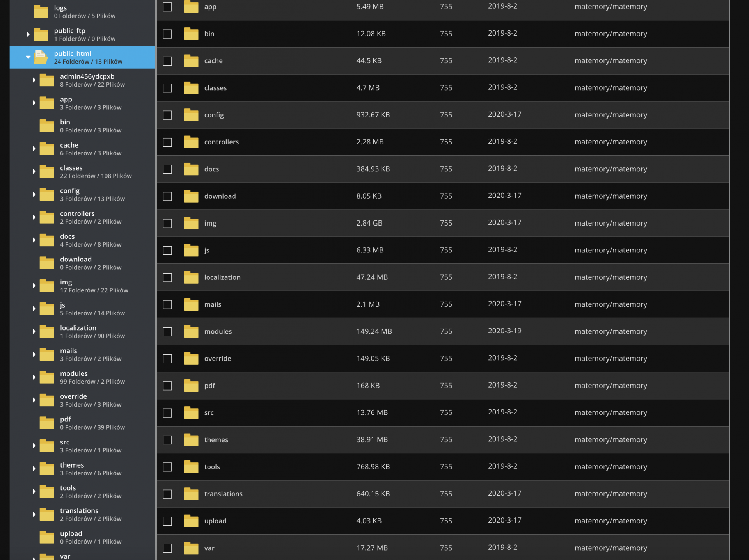This screenshot has height=560, width=749.
Task: Click the logs folder icon in sidebar
Action: point(41,11)
